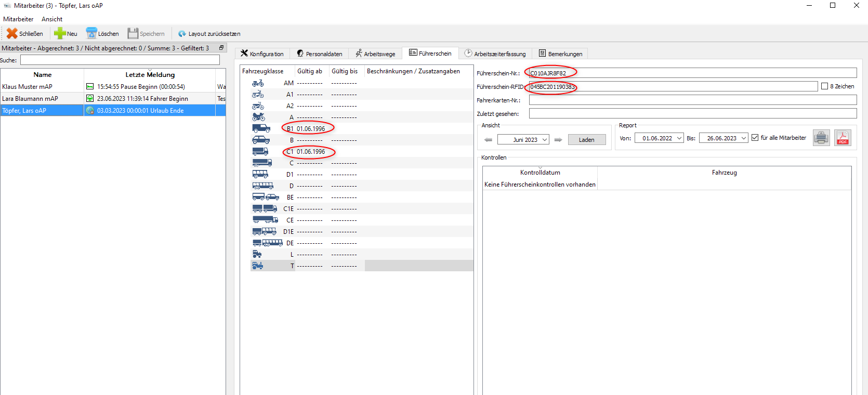
Task: Go to next month with right arrow
Action: (x=558, y=140)
